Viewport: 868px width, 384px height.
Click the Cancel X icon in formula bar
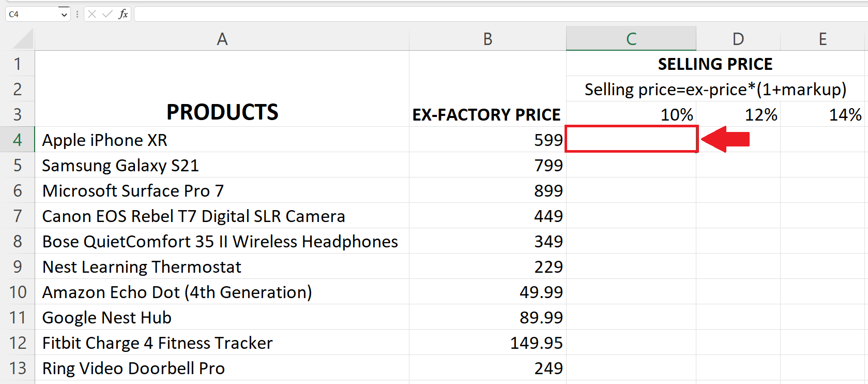pyautogui.click(x=92, y=14)
